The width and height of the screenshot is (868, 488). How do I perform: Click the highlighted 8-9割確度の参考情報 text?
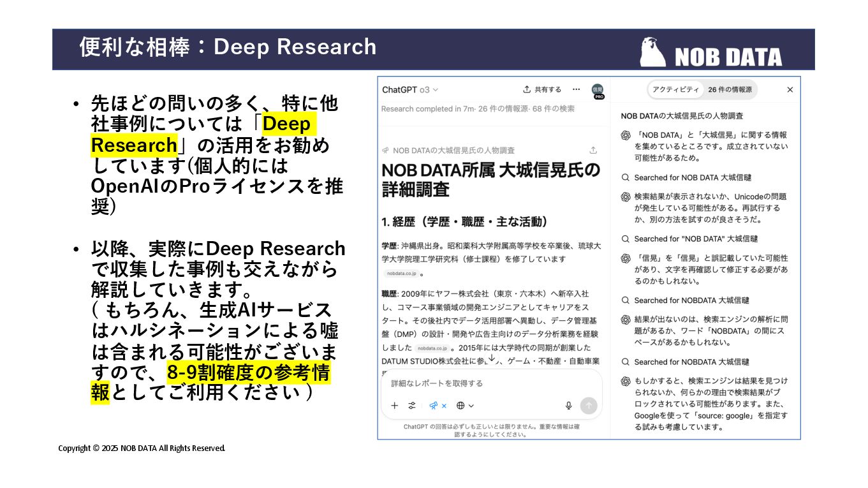pyautogui.click(x=210, y=382)
